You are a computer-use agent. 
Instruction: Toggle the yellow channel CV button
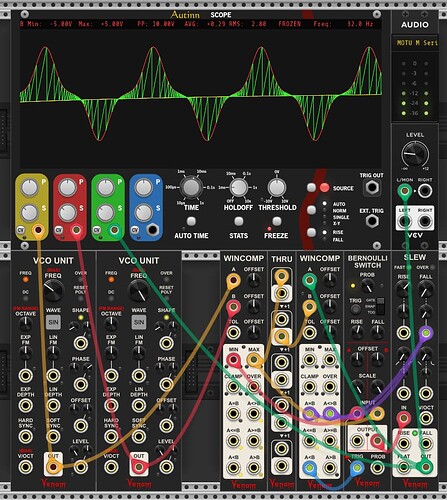(x=21, y=230)
